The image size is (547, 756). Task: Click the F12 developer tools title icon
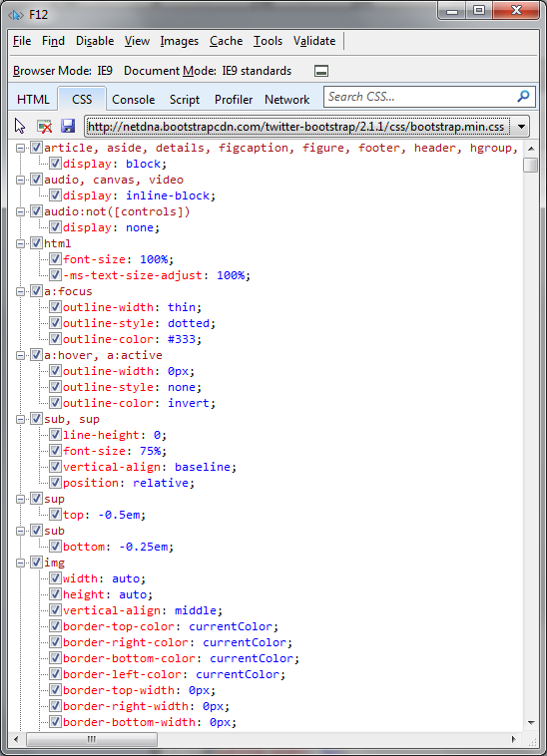[x=15, y=15]
